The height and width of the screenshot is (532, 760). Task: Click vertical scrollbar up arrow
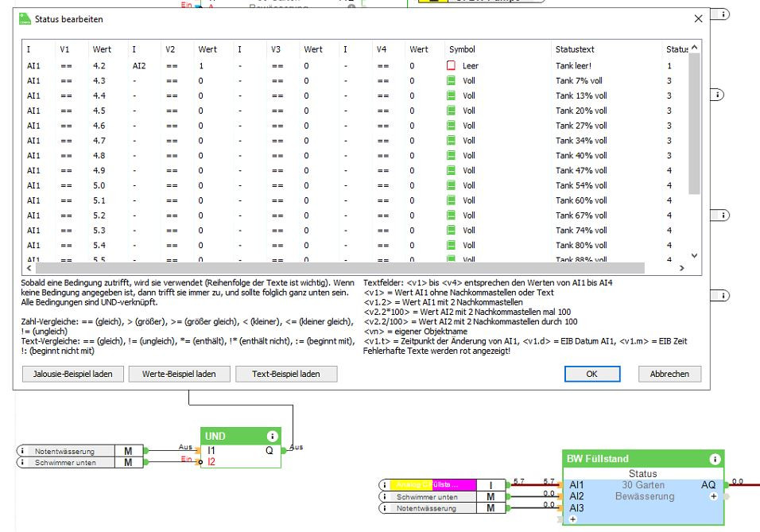[694, 47]
